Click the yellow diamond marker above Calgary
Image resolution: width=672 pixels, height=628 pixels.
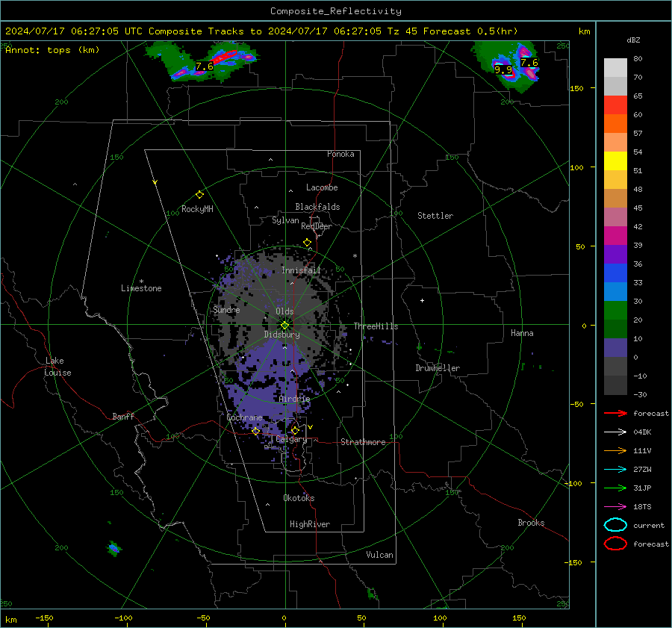click(295, 430)
